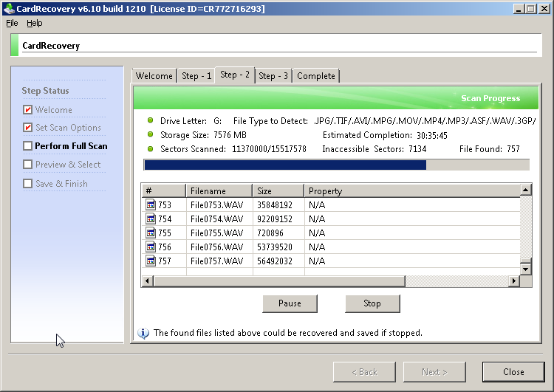Image resolution: width=554 pixels, height=392 pixels.
Task: Toggle the Perform Full Scan checkbox
Action: pos(27,146)
